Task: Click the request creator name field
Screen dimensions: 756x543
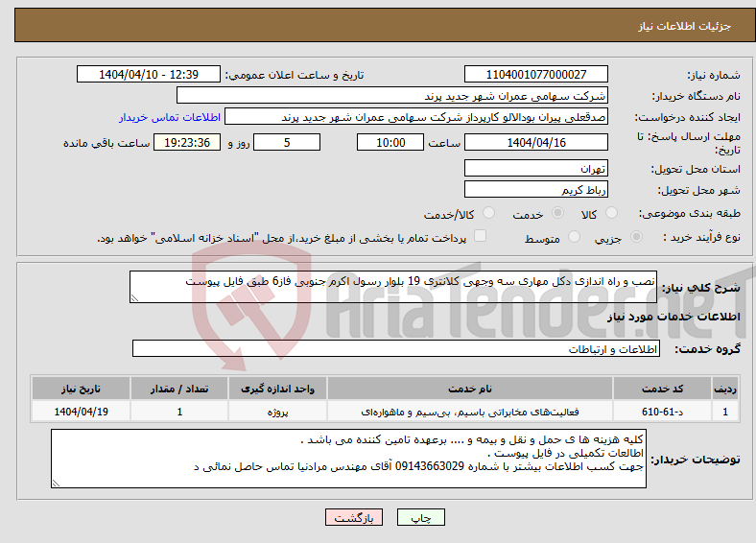Action: click(x=416, y=117)
